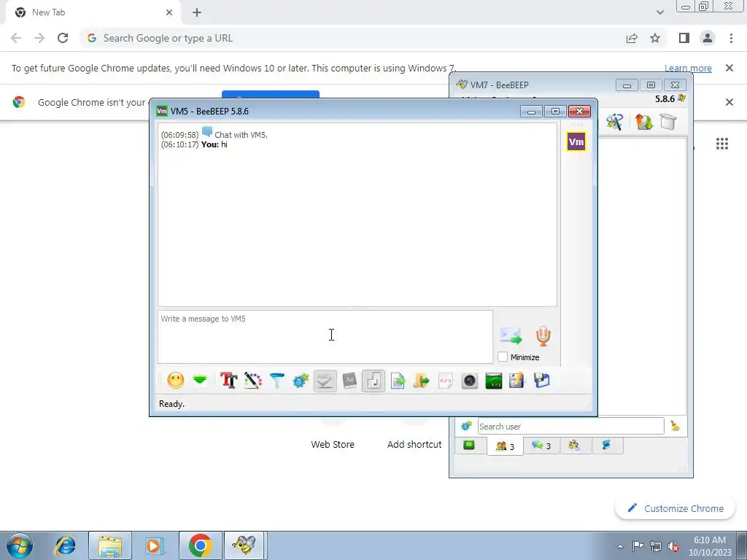Send a folder with the folder arrow icon
This screenshot has width=747, height=560.
click(x=422, y=381)
